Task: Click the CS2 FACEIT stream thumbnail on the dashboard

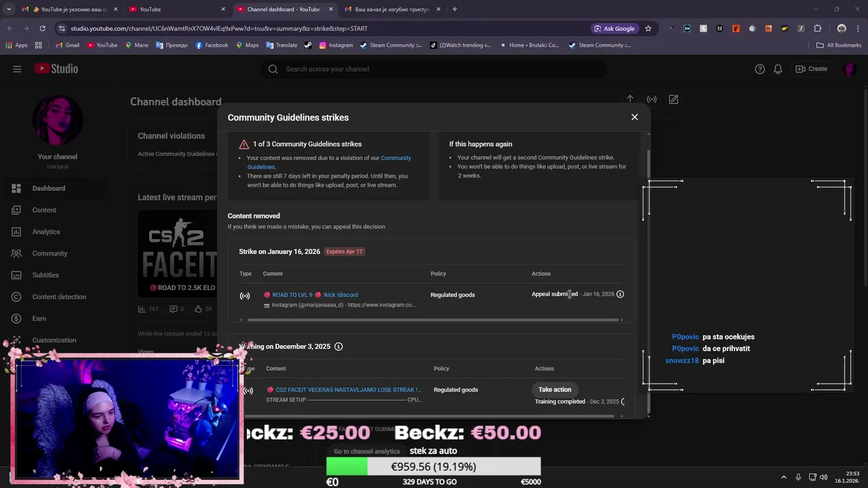Action: [178, 253]
